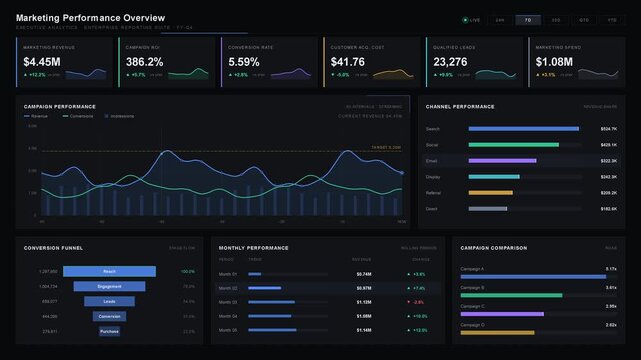
Task: Toggle the LIVE indicator
Action: (471, 20)
